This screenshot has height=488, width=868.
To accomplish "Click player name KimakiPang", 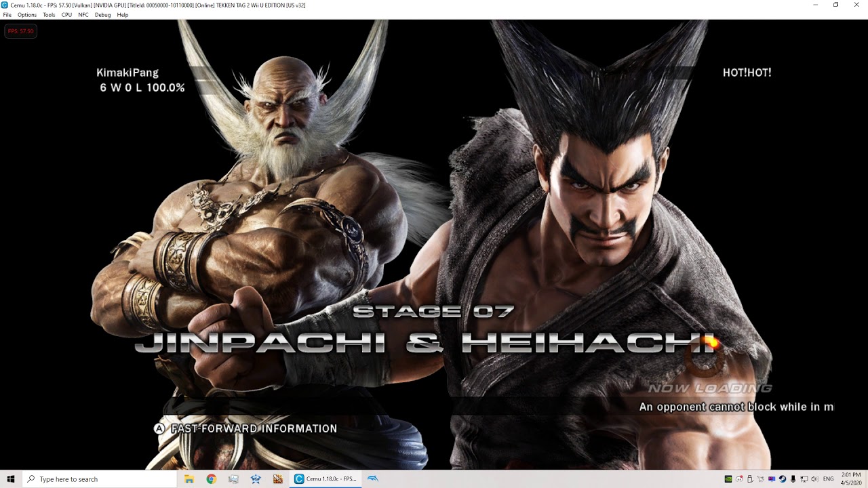I will [x=127, y=73].
